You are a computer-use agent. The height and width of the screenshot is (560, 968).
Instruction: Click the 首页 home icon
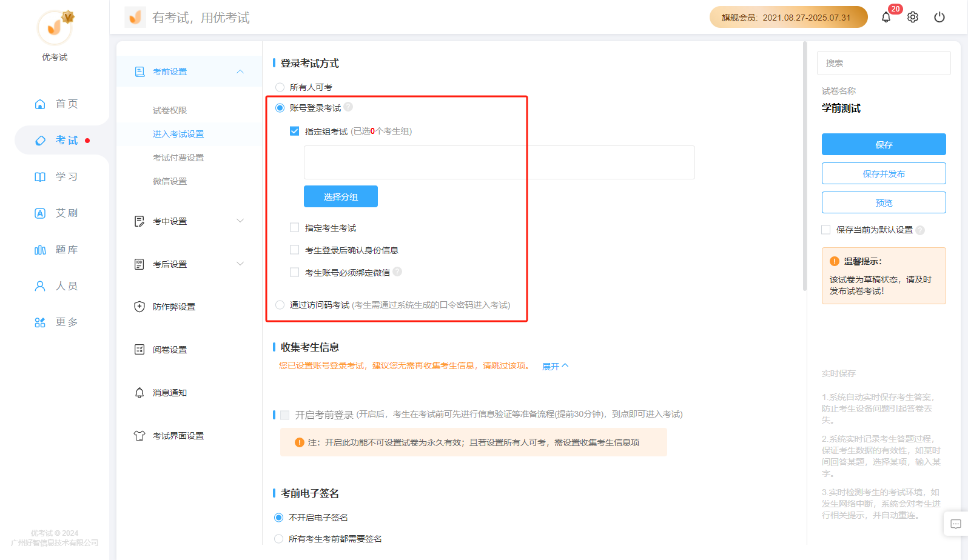coord(40,104)
